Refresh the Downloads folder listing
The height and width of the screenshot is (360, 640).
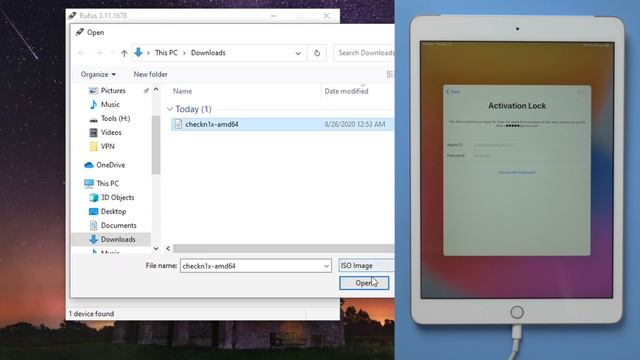coord(317,53)
